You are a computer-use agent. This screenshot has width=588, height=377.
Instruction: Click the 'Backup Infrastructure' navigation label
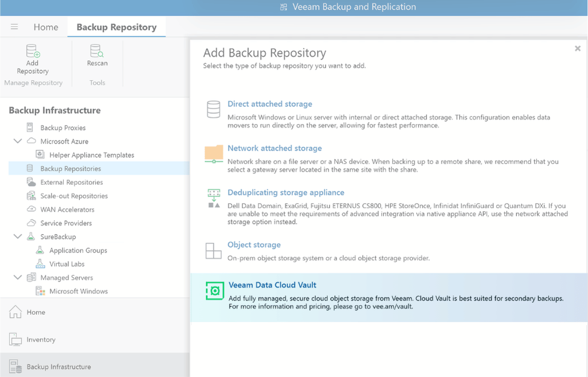pyautogui.click(x=59, y=367)
